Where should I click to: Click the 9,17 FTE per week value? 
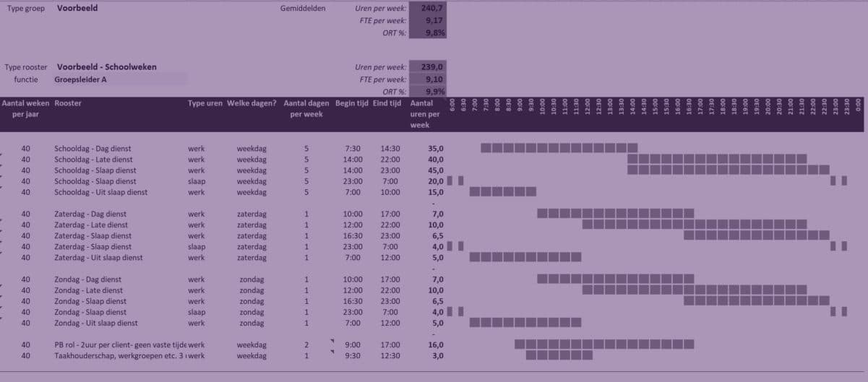[x=428, y=21]
